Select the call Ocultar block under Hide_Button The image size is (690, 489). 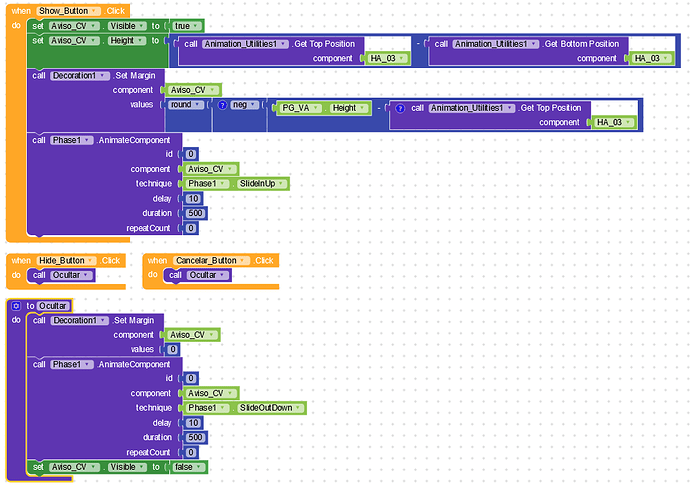(x=62, y=275)
